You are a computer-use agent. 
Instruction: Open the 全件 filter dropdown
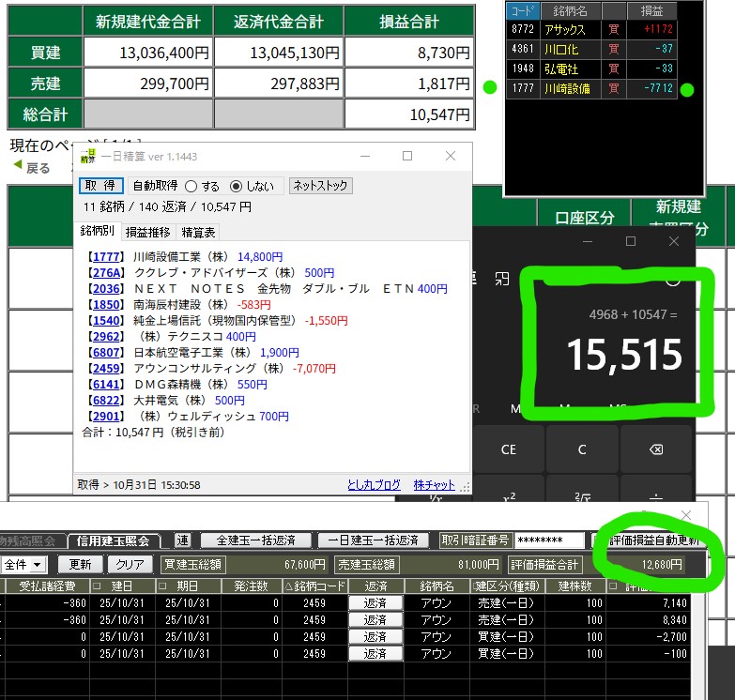point(24,565)
